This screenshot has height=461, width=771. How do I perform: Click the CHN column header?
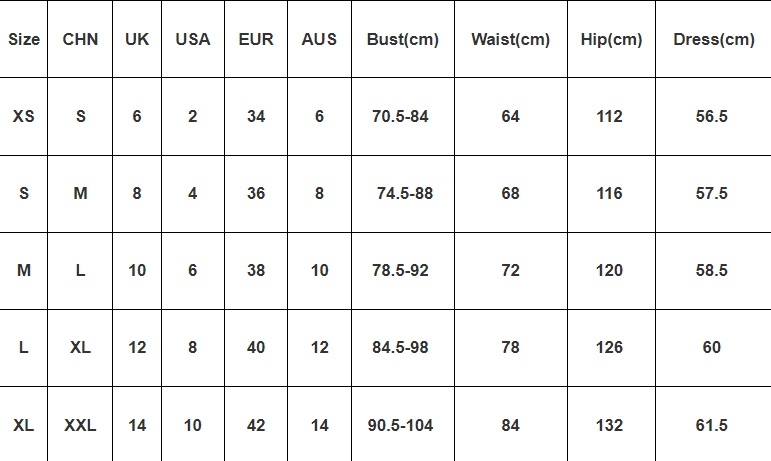(80, 40)
